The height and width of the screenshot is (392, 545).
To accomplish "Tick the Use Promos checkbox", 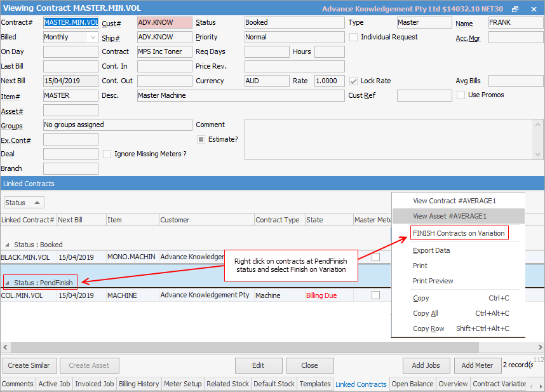I will (x=461, y=95).
